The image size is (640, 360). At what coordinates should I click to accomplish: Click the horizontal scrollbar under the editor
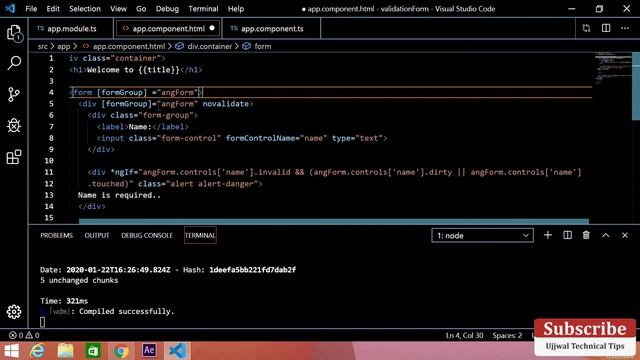333,221
